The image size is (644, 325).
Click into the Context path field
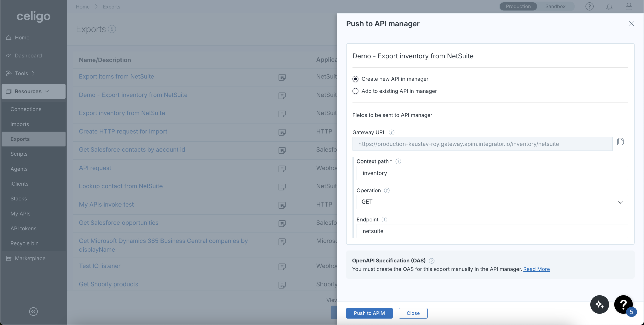point(492,173)
